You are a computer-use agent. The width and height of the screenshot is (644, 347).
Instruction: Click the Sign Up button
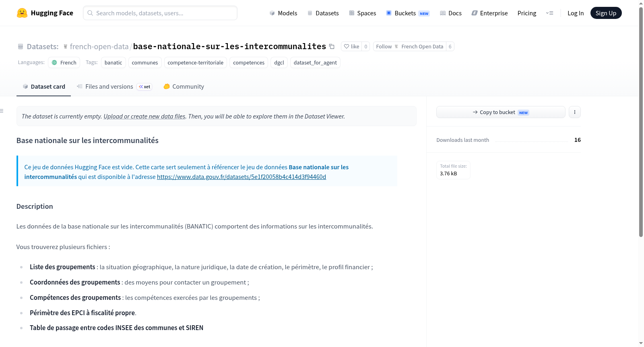tap(606, 13)
